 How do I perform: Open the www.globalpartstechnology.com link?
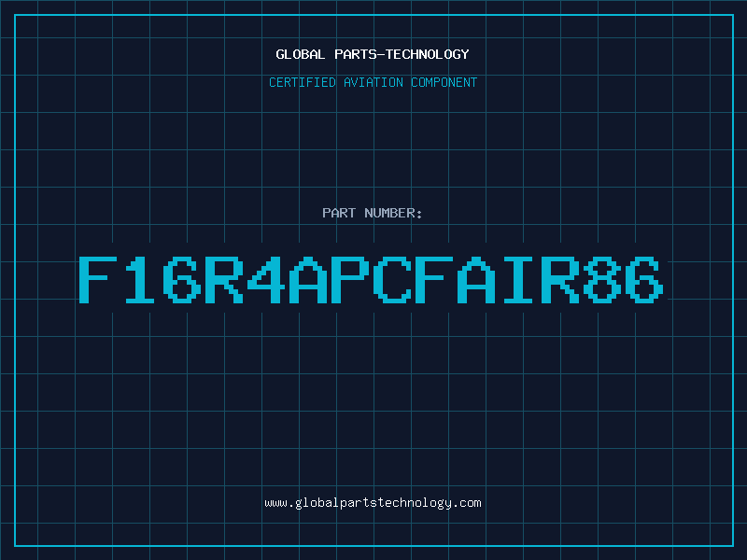[x=373, y=503]
